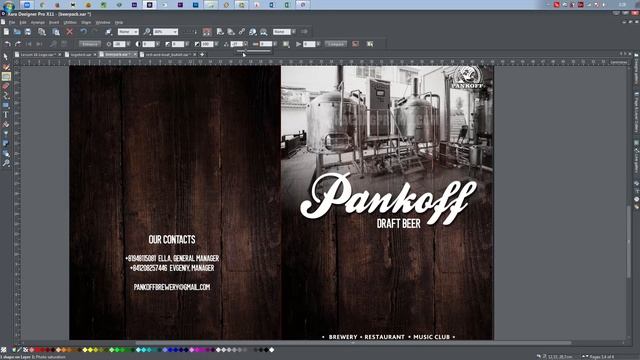Open the Utilities menu

pos(70,22)
